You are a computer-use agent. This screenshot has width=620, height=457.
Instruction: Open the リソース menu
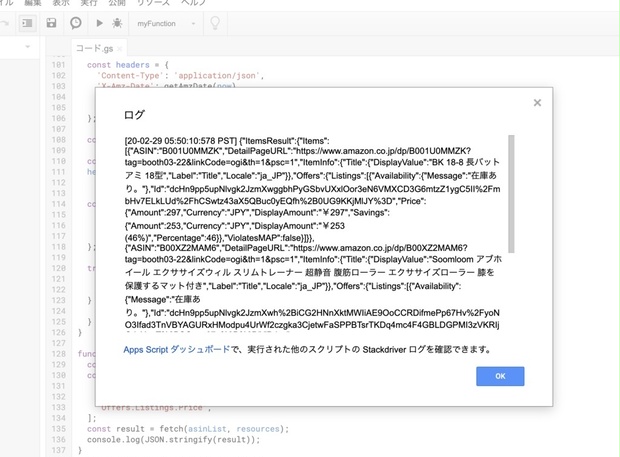tap(153, 3)
